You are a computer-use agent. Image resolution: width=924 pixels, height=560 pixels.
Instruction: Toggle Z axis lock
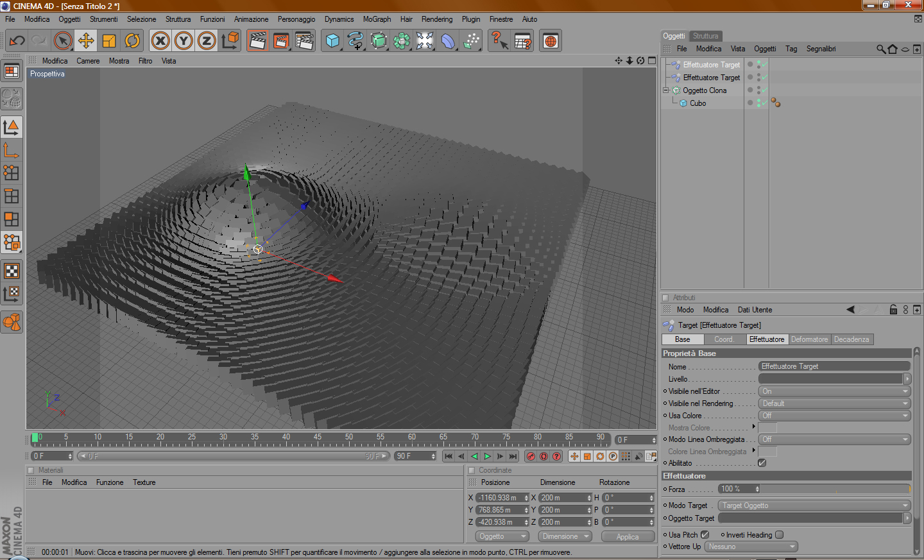[x=207, y=41]
